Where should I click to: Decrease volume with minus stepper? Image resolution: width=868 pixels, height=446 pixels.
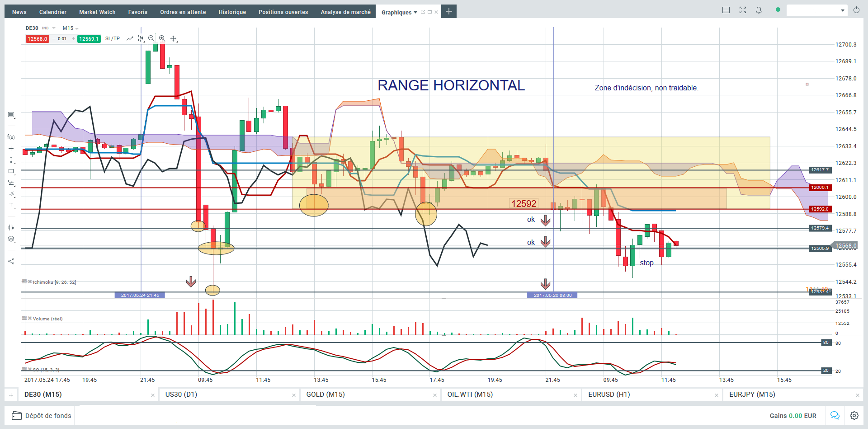(54, 39)
